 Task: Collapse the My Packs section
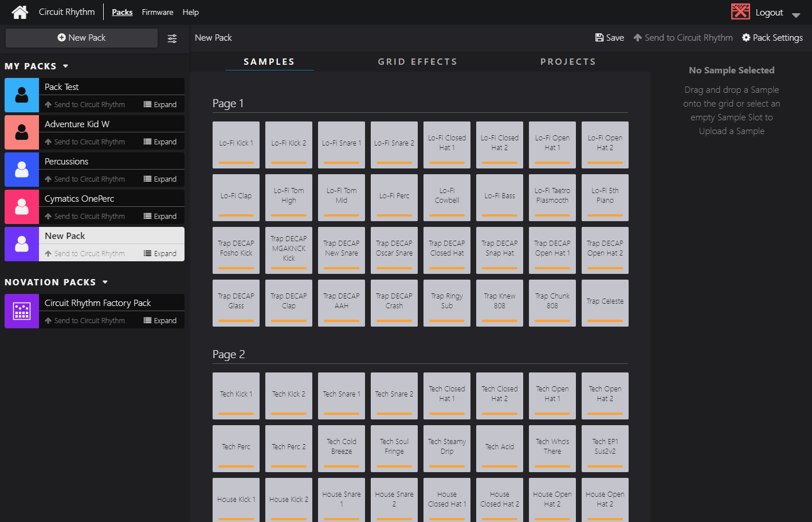tap(65, 66)
